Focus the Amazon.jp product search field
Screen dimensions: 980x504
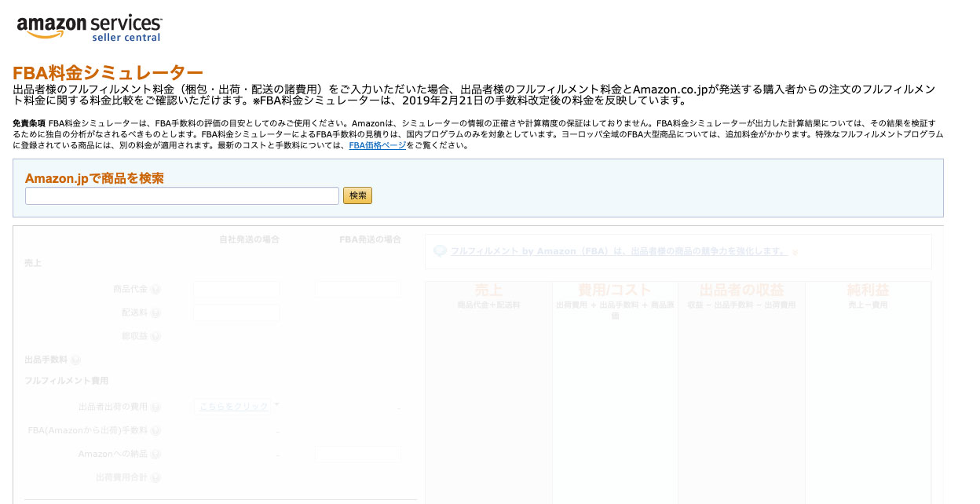click(x=182, y=195)
